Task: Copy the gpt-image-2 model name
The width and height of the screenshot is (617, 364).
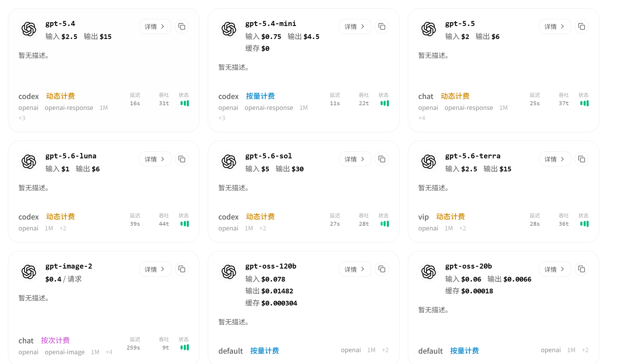Action: pos(182,269)
